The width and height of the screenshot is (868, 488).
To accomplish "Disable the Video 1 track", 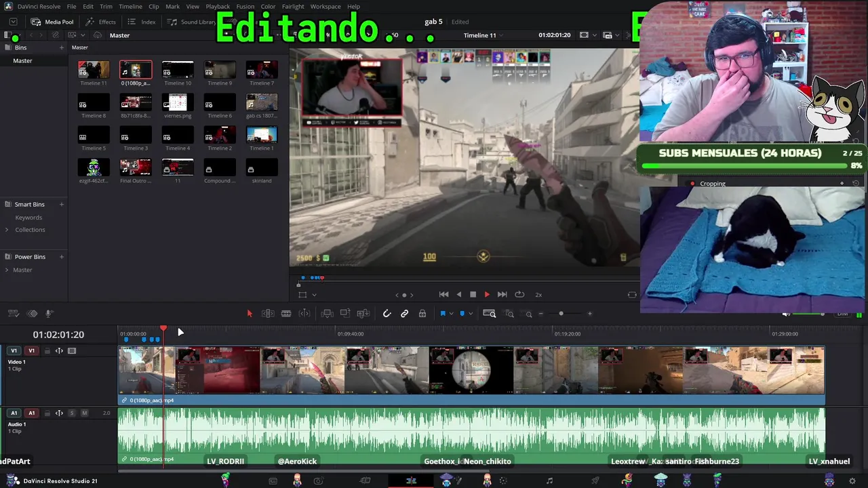I will [x=72, y=351].
